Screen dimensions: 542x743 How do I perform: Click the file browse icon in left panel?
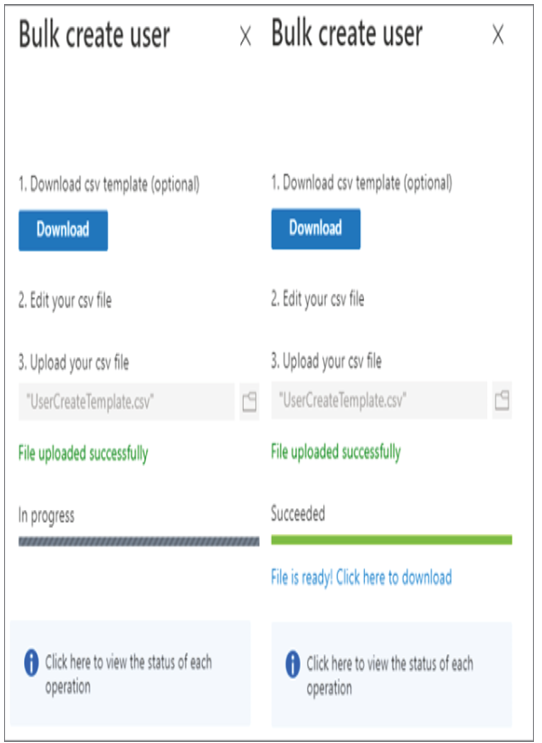(249, 402)
